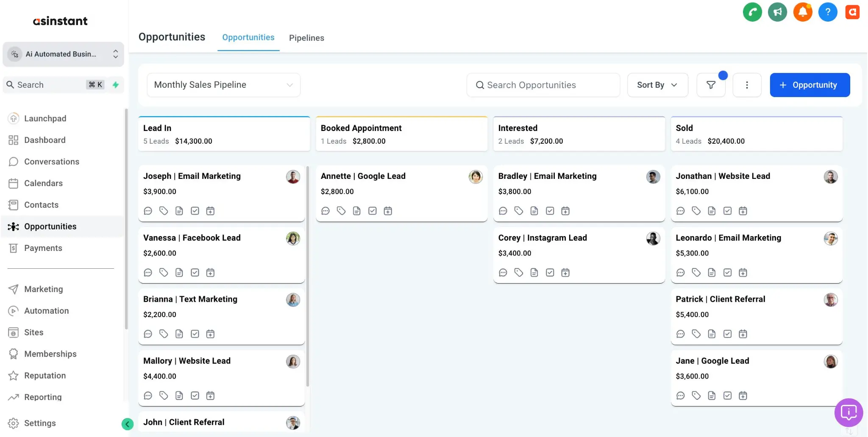Click appointment icon on Leonardo's card
868x437 pixels.
point(743,273)
